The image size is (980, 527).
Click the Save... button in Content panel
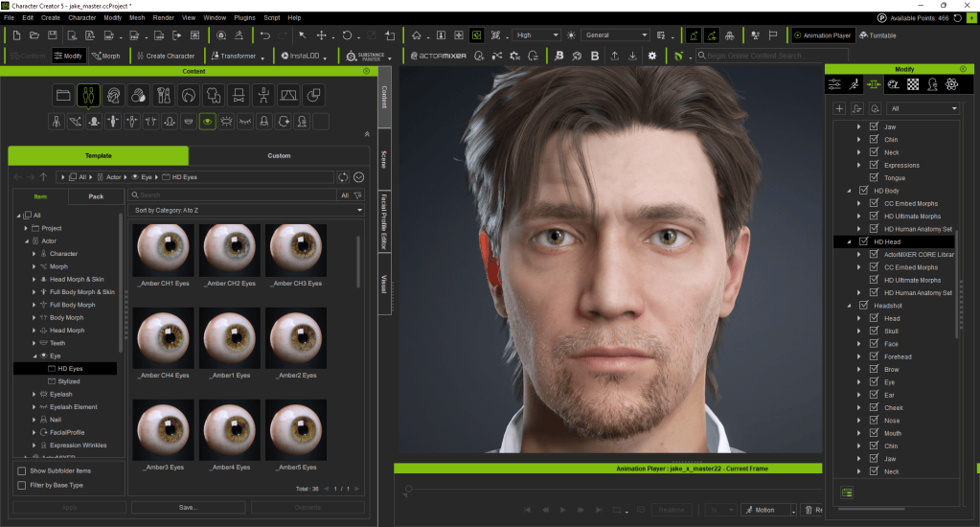pos(188,508)
